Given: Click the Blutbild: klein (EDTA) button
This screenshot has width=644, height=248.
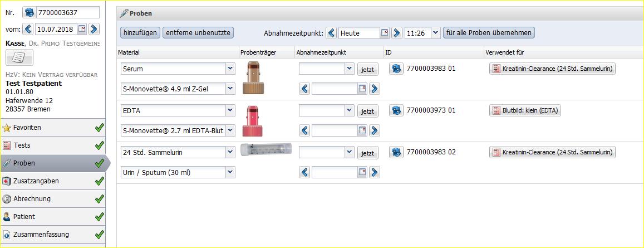Looking at the screenshot, I should pos(525,111).
